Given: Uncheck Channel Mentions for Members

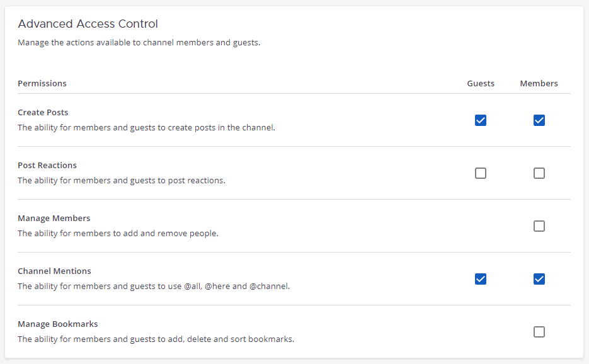Looking at the screenshot, I should (x=539, y=279).
